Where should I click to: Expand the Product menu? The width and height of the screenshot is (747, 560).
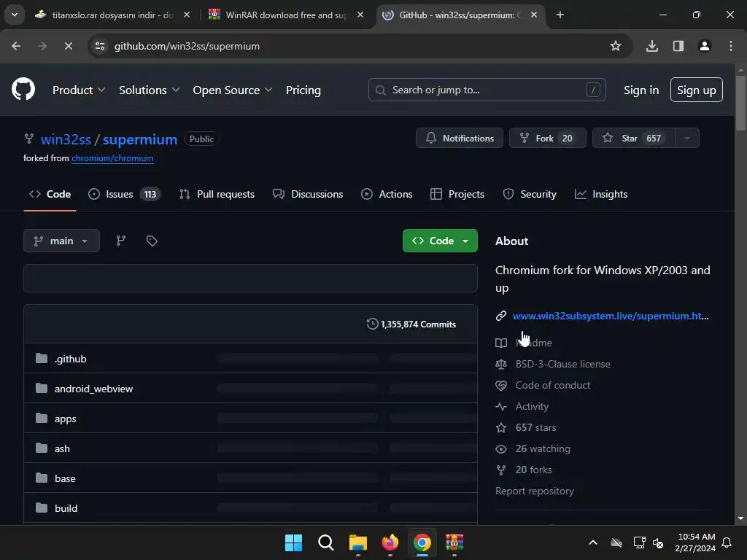pyautogui.click(x=79, y=90)
